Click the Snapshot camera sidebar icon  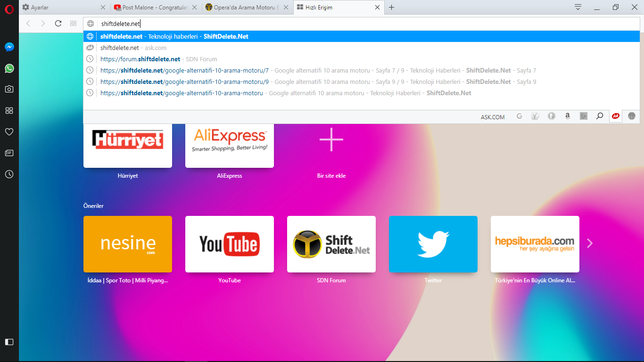(x=9, y=89)
